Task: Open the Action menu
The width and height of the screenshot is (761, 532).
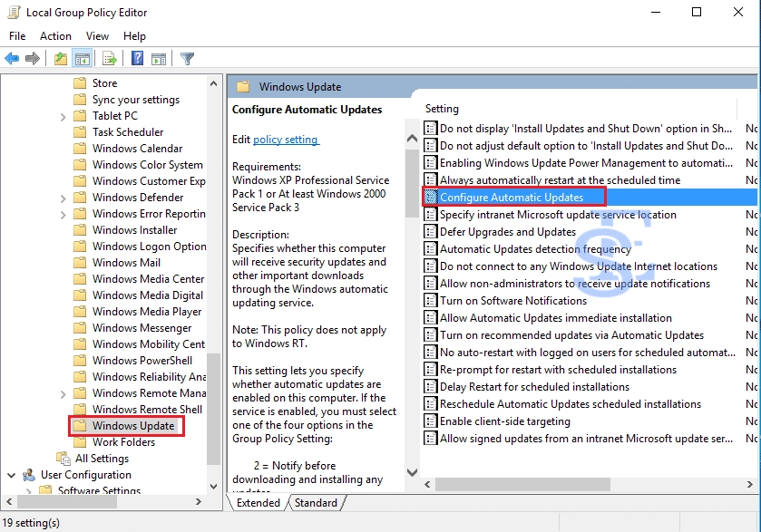Action: (x=55, y=36)
